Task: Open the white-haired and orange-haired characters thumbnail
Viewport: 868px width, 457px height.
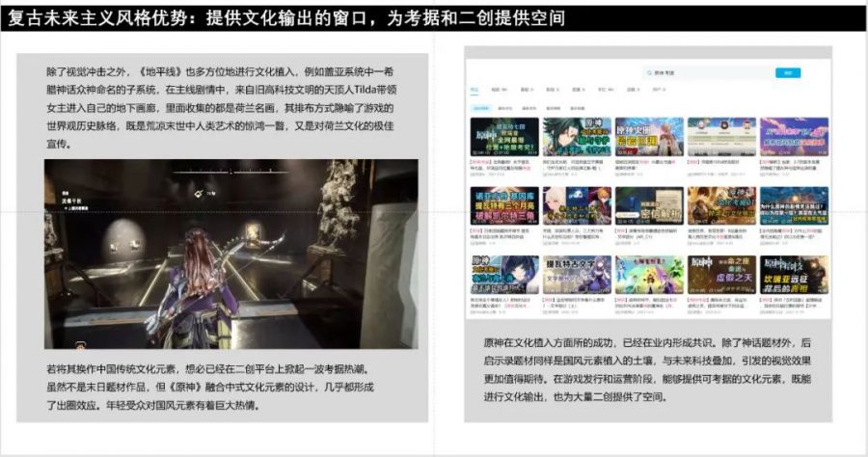Action: 577,205
